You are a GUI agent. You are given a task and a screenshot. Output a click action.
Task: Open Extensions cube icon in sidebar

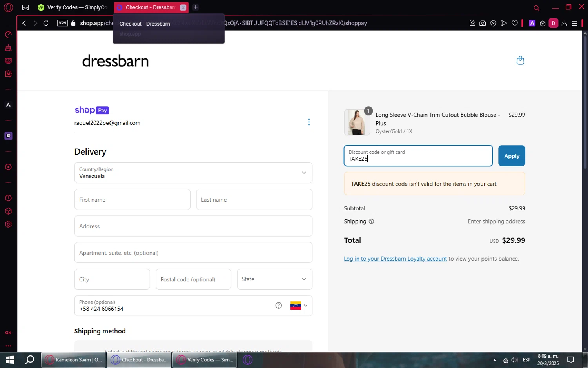tap(8, 211)
